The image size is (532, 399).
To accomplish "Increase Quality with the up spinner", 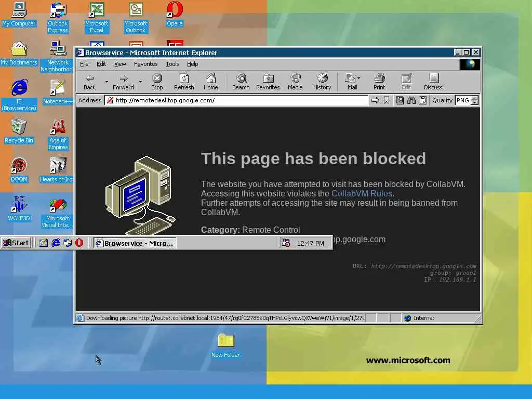I will point(475,98).
